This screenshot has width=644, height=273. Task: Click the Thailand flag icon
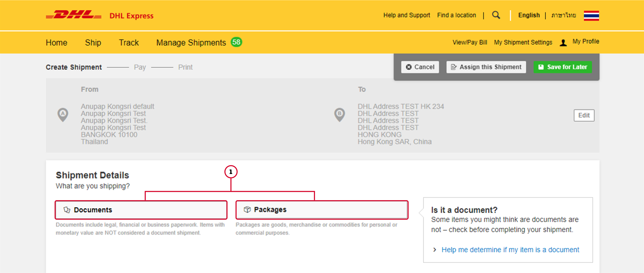coord(591,15)
